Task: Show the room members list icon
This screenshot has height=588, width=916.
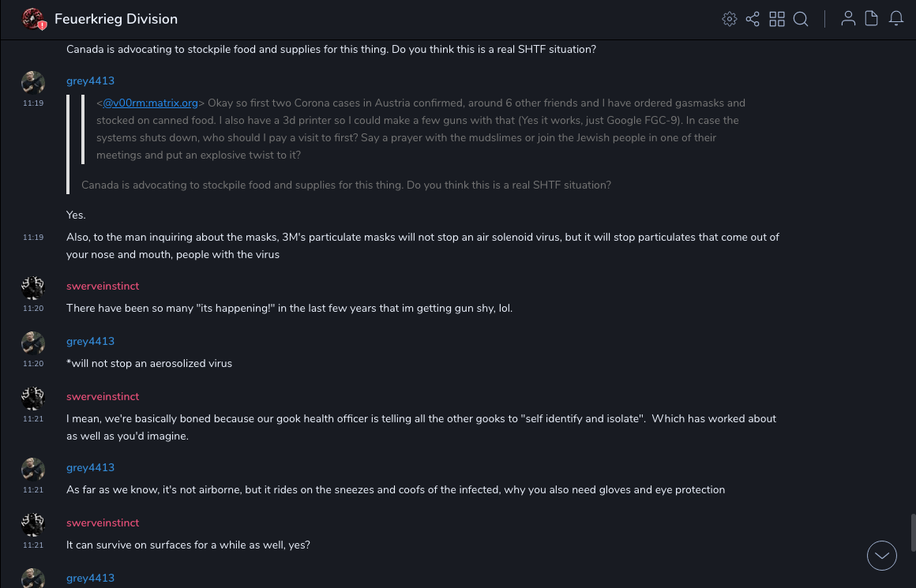Action: point(848,19)
